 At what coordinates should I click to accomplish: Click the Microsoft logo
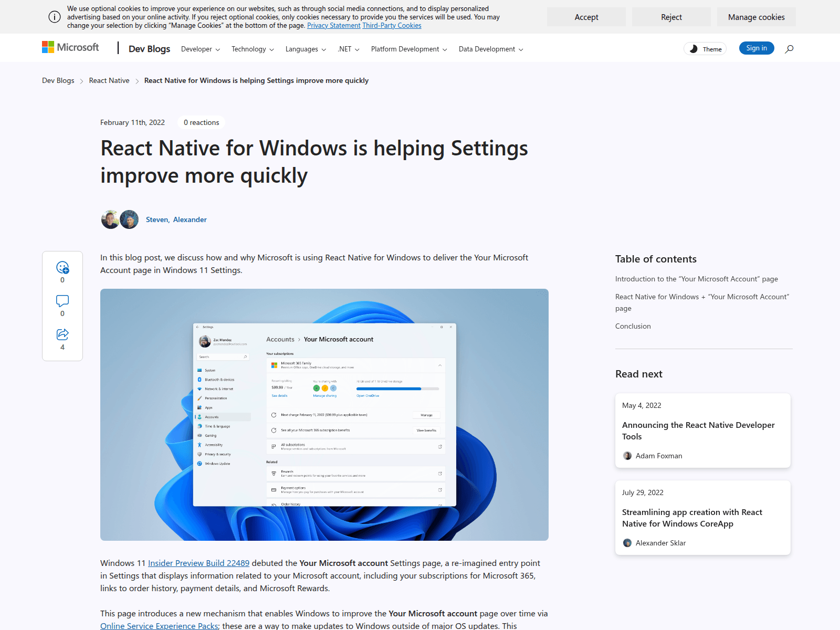click(70, 48)
